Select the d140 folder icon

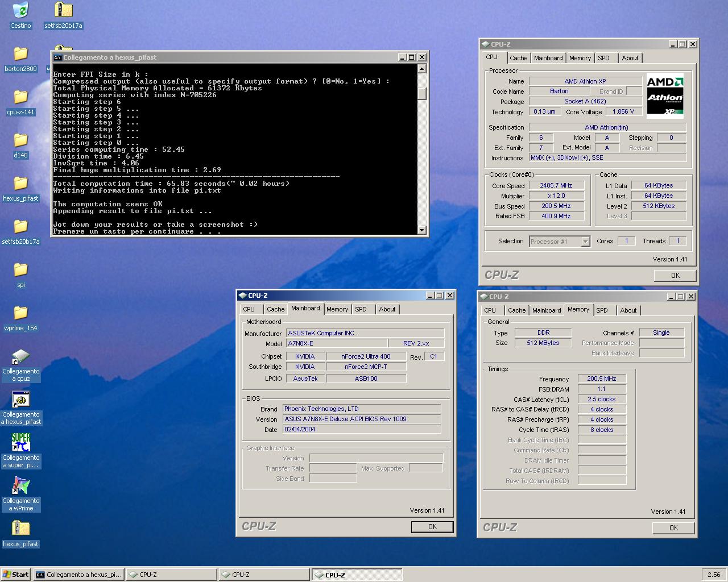[20, 140]
